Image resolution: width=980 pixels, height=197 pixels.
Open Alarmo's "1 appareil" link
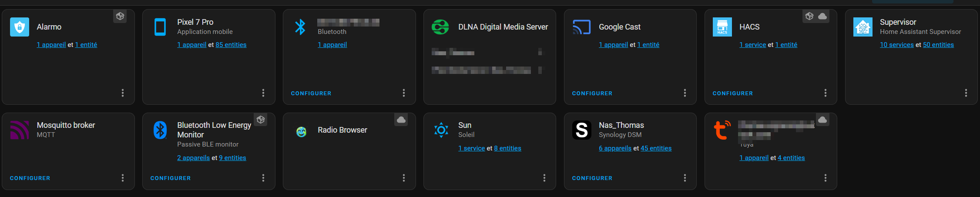[x=51, y=45]
